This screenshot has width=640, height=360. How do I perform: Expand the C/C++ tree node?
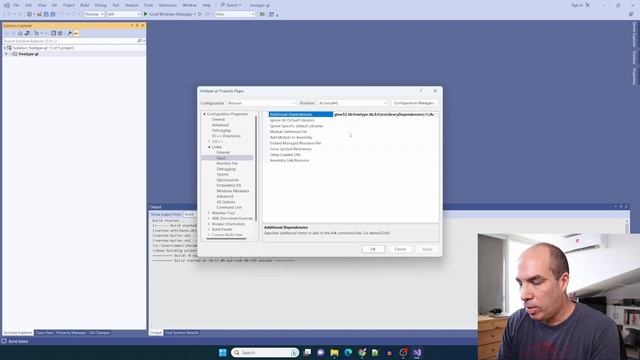click(x=209, y=142)
